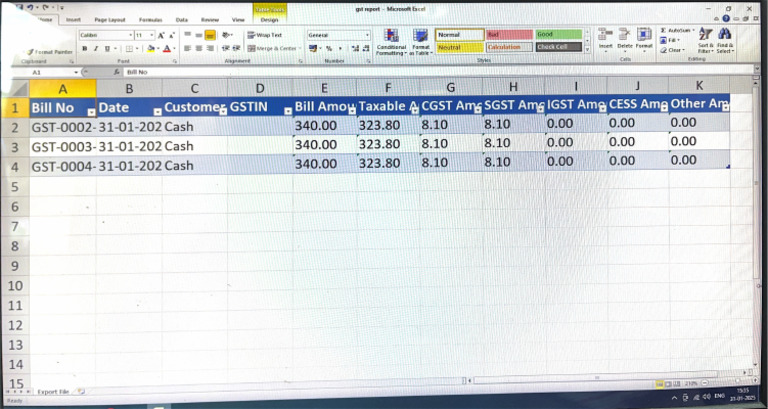This screenshot has height=409, width=768.
Task: Apply the red Font Color
Action: tap(167, 48)
